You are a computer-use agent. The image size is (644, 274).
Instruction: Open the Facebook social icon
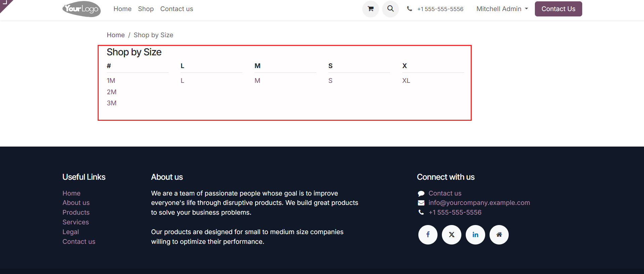point(428,234)
